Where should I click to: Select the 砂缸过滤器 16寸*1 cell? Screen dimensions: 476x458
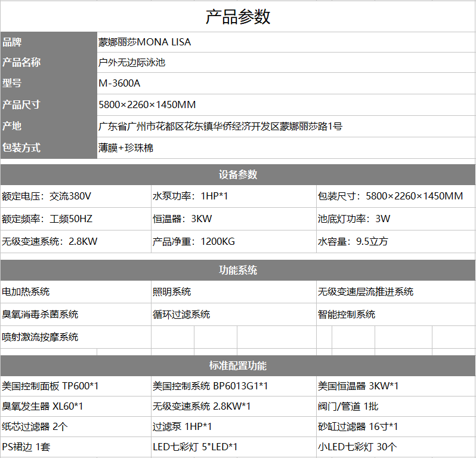pyautogui.click(x=395, y=426)
